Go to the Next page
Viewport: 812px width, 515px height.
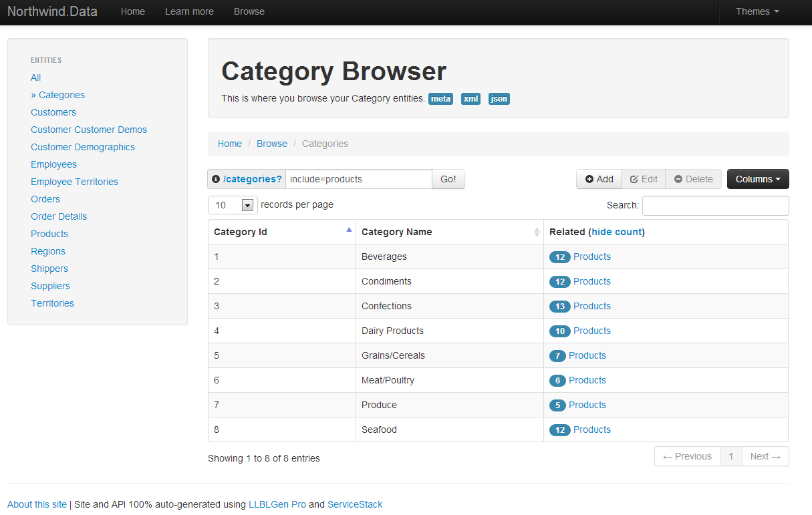click(765, 456)
